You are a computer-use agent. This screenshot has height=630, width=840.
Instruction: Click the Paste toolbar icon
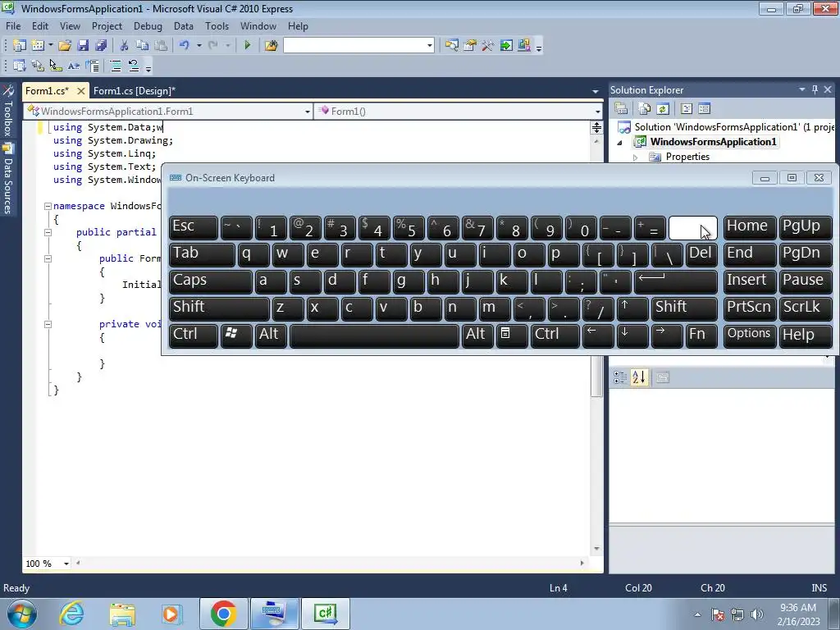[160, 46]
